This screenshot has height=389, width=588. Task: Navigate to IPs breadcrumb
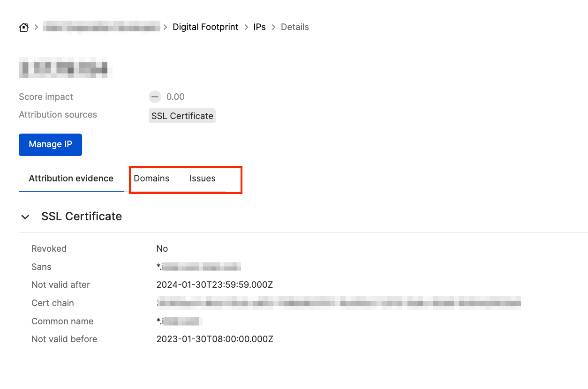click(x=260, y=27)
